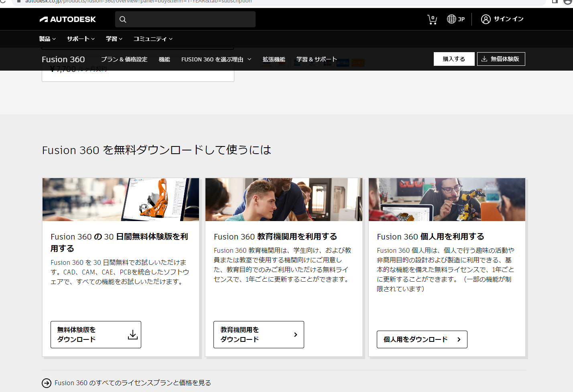Open 学習 & サポート tab
Image resolution: width=573 pixels, height=392 pixels.
(317, 59)
